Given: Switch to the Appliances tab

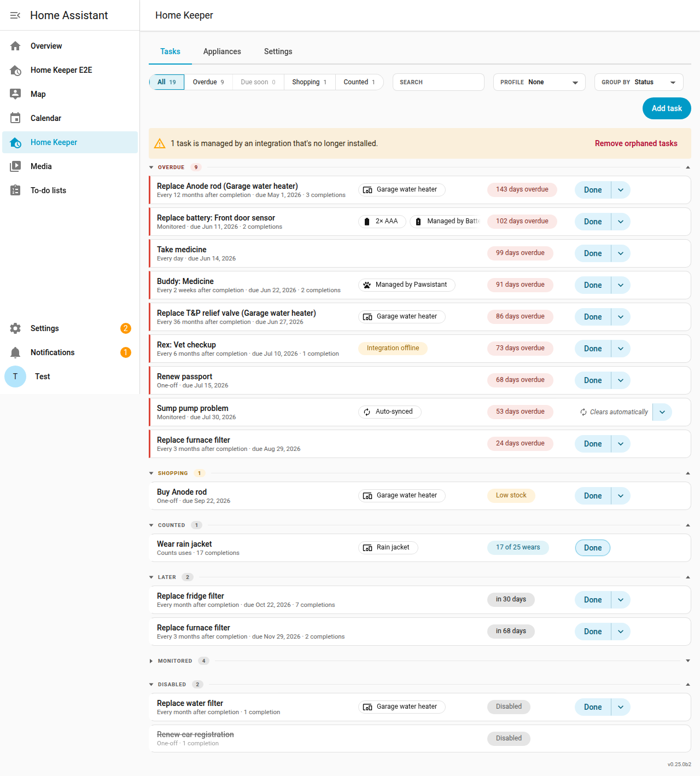Looking at the screenshot, I should (x=222, y=51).
